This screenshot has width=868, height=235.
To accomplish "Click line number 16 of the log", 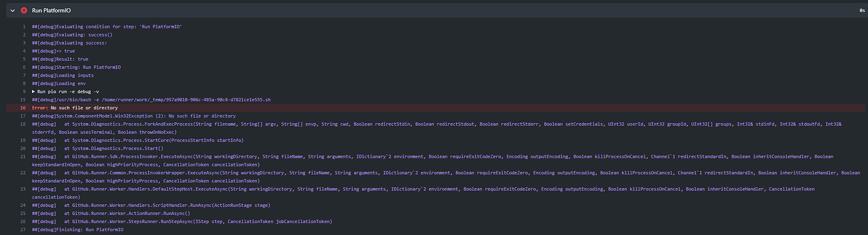I will 23,107.
